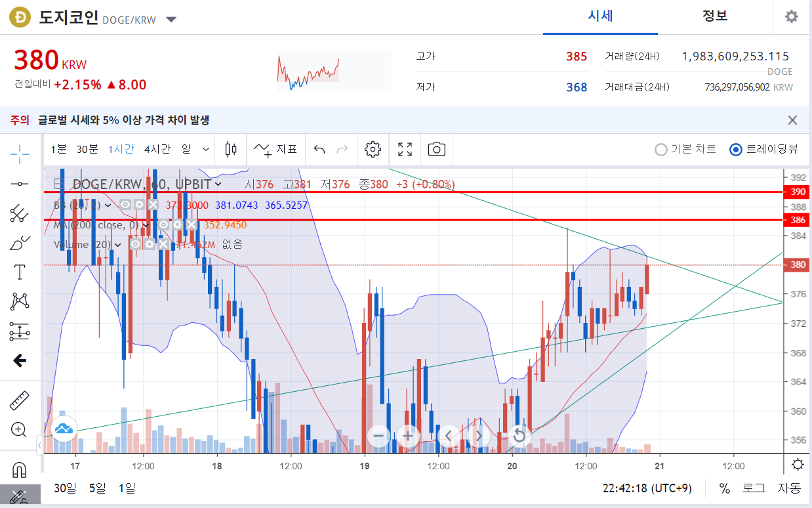Expand the Volume (20) indicator dropdown
The width and height of the screenshot is (812, 508).
pos(117,245)
